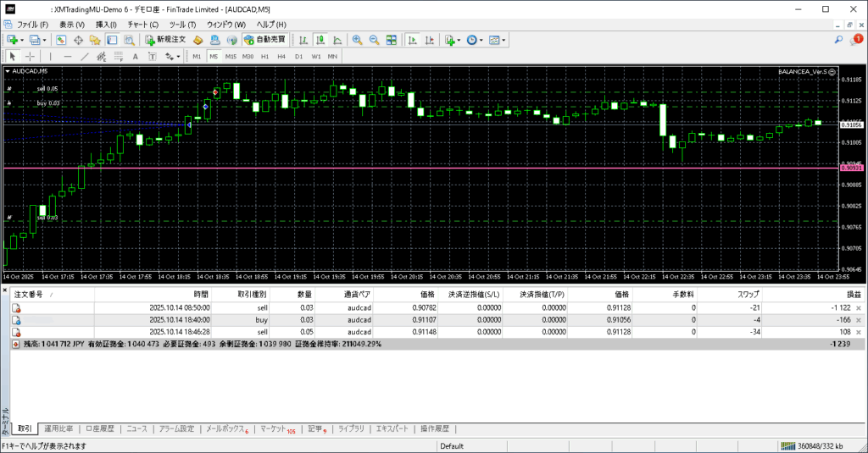Open the search magnifier at top right
The image size is (868, 453).
point(839,40)
